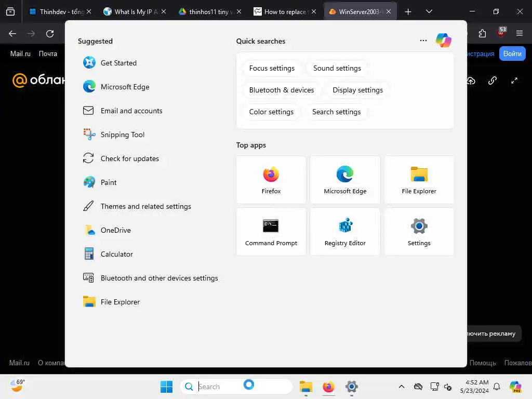The height and width of the screenshot is (399, 532).
Task: Open Firefox View button
Action: (x=10, y=11)
